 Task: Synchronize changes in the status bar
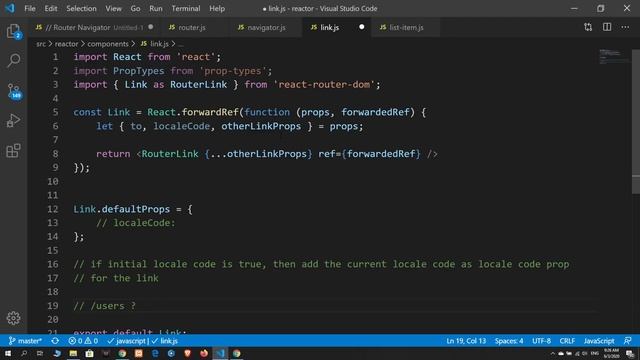click(x=55, y=341)
